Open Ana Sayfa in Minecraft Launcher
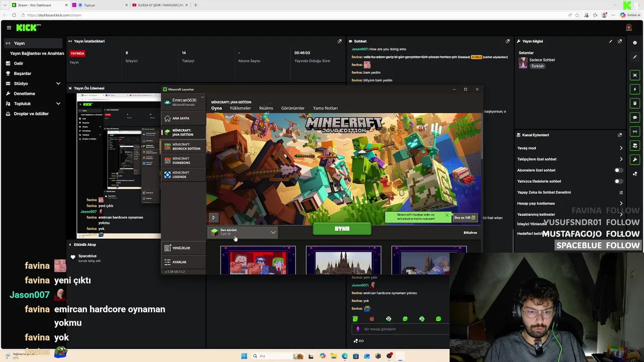This screenshot has width=644, height=362. click(x=183, y=118)
